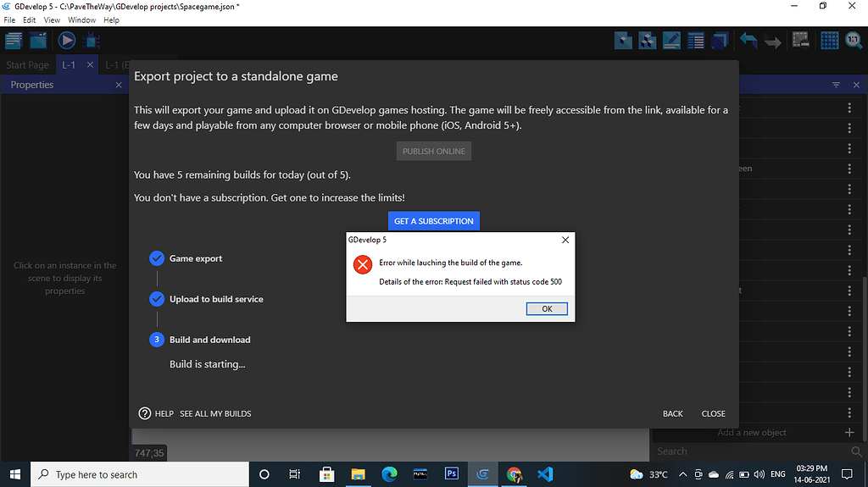This screenshot has width=868, height=487.
Task: Select the Upload to build service checkmark
Action: [x=157, y=299]
